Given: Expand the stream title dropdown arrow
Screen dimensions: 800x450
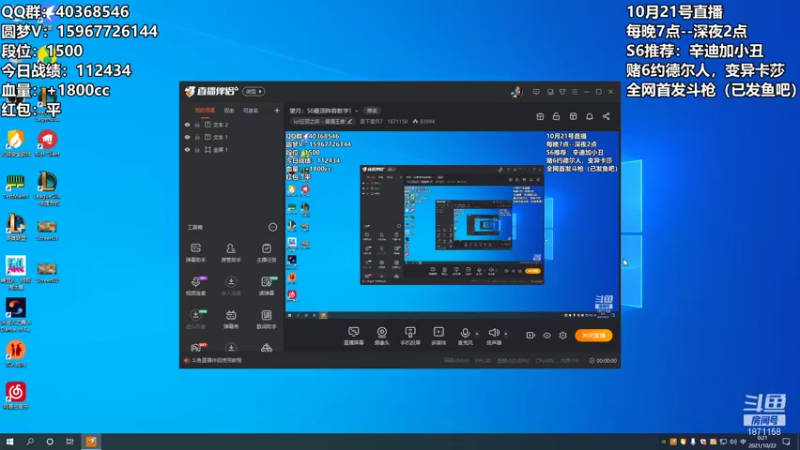Looking at the screenshot, I should 357,111.
